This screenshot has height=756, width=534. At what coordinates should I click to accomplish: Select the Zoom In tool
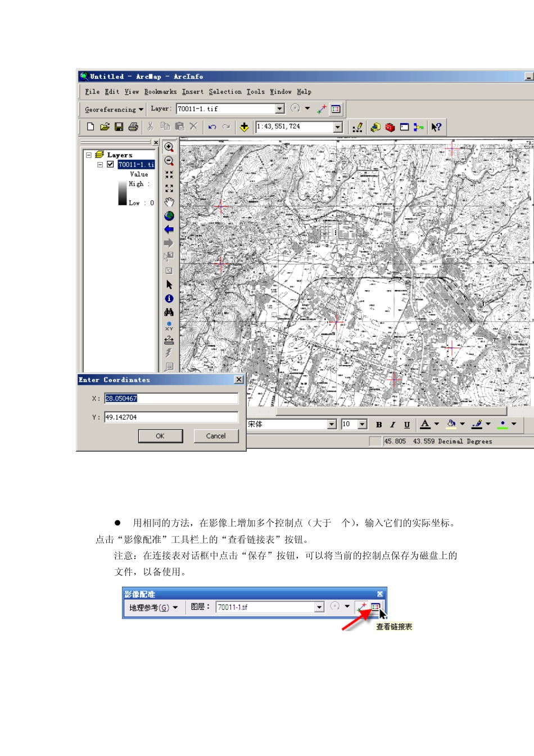pyautogui.click(x=169, y=147)
